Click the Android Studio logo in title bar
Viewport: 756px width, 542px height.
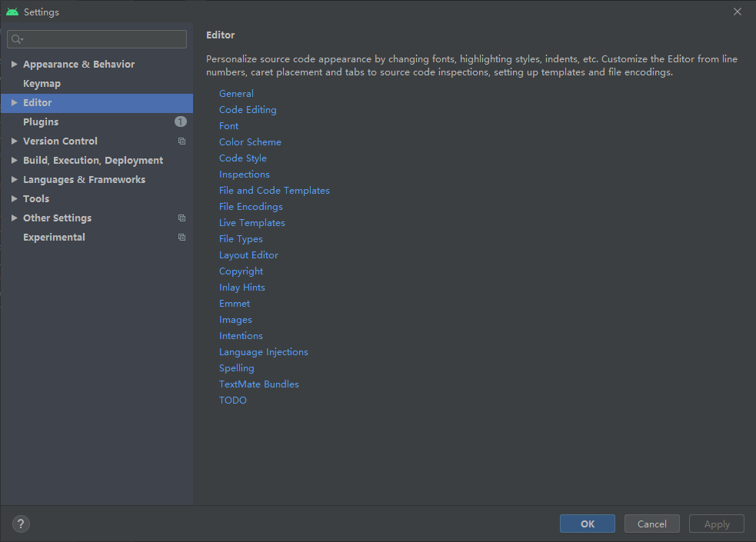tap(12, 12)
